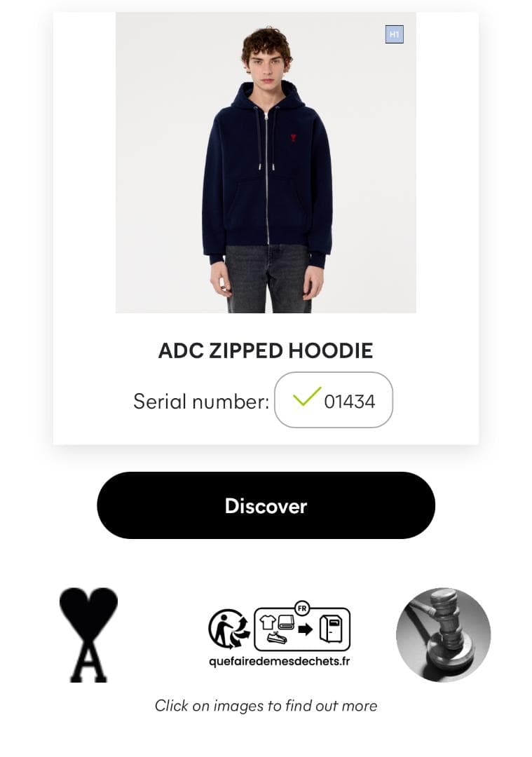The width and height of the screenshot is (532, 757).
Task: Click the FR label on recycling logo
Action: 302,608
